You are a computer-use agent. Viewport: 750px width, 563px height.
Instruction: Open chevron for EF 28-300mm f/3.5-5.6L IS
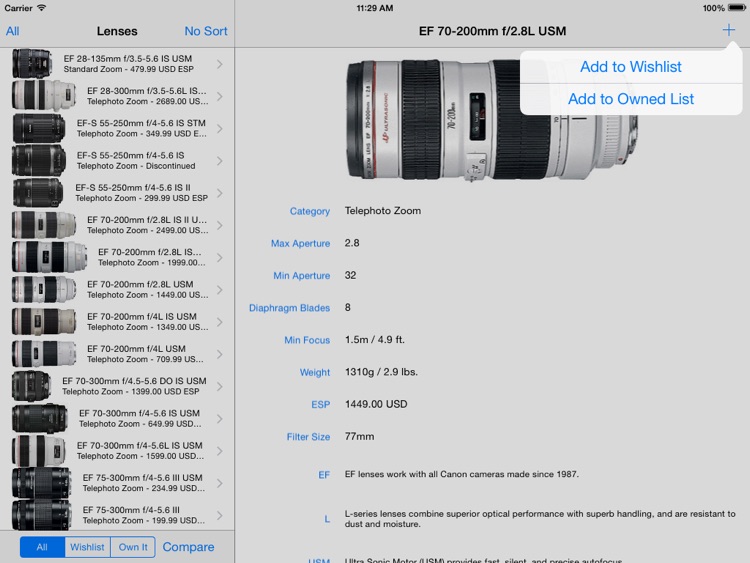(x=220, y=96)
